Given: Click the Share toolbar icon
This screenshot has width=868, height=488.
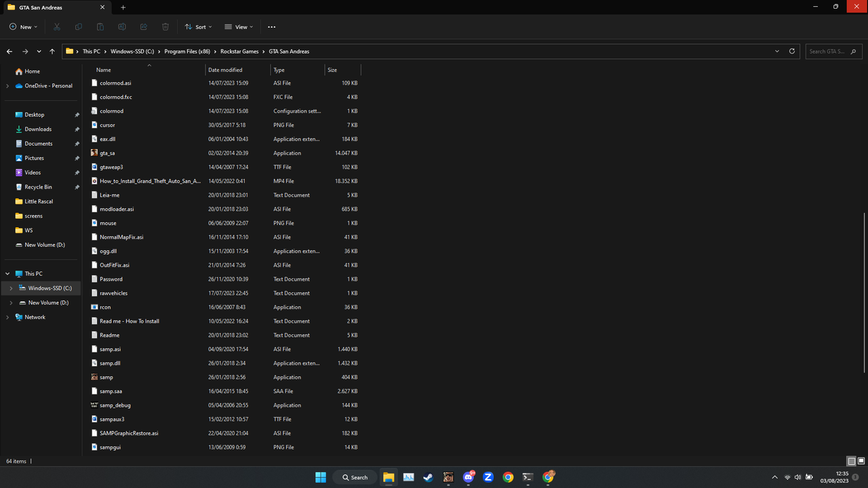Looking at the screenshot, I should [x=144, y=27].
